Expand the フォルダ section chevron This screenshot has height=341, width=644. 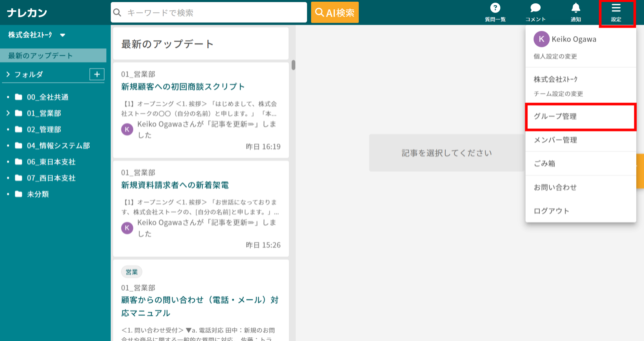click(x=8, y=74)
